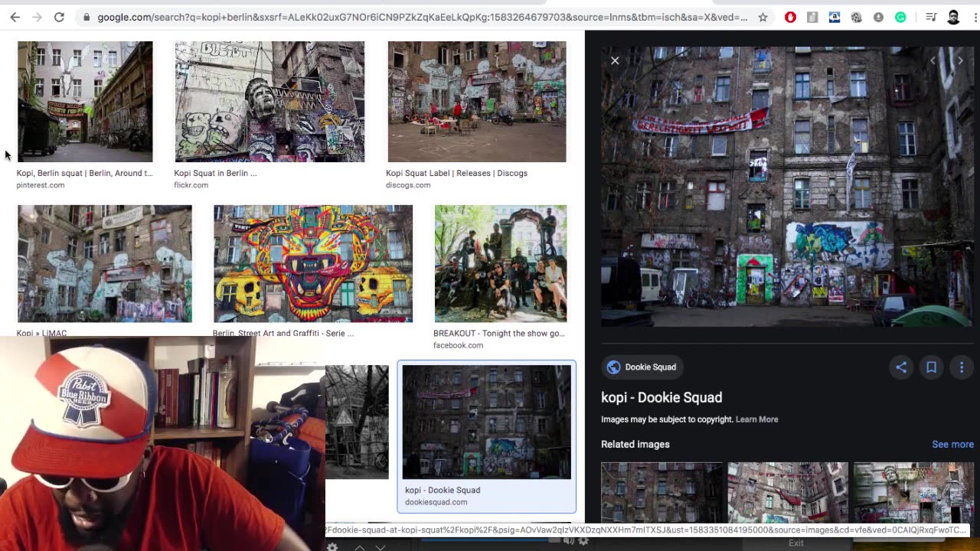This screenshot has height=551, width=980.
Task: Click the discogs.com source text
Action: pyautogui.click(x=408, y=185)
